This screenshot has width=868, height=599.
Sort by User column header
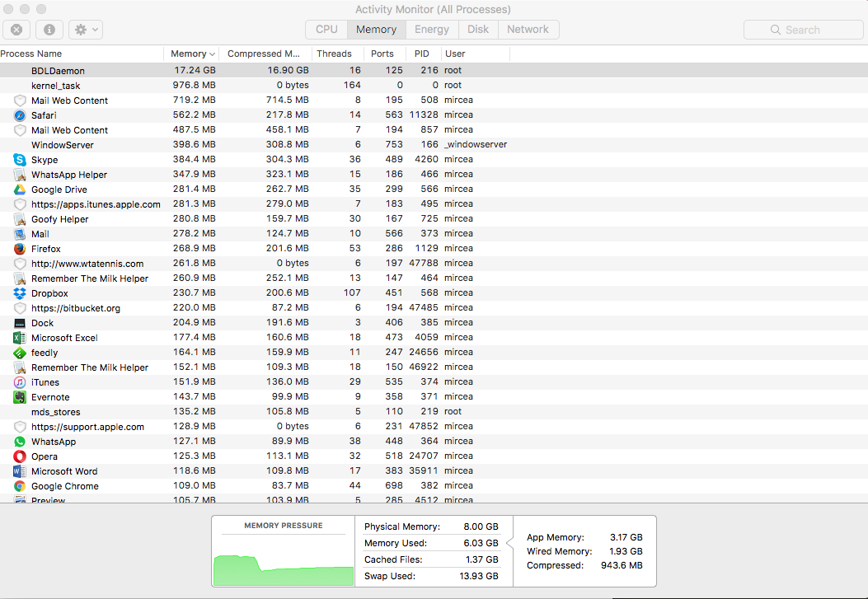click(475, 54)
